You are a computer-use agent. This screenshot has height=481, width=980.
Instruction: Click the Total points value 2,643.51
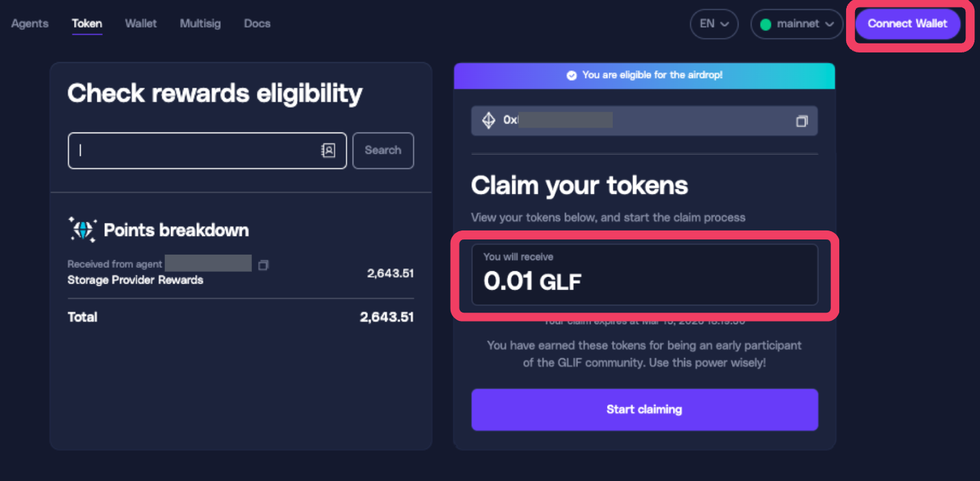(x=386, y=317)
